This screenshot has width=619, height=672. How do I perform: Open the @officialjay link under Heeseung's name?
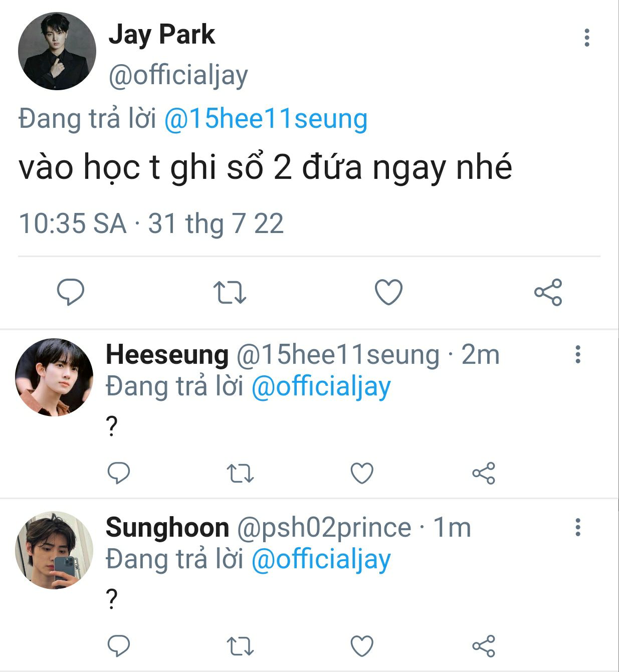tap(321, 387)
